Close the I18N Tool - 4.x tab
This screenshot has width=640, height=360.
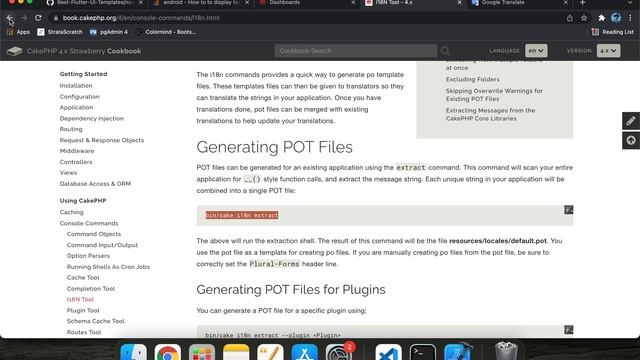coord(459,3)
